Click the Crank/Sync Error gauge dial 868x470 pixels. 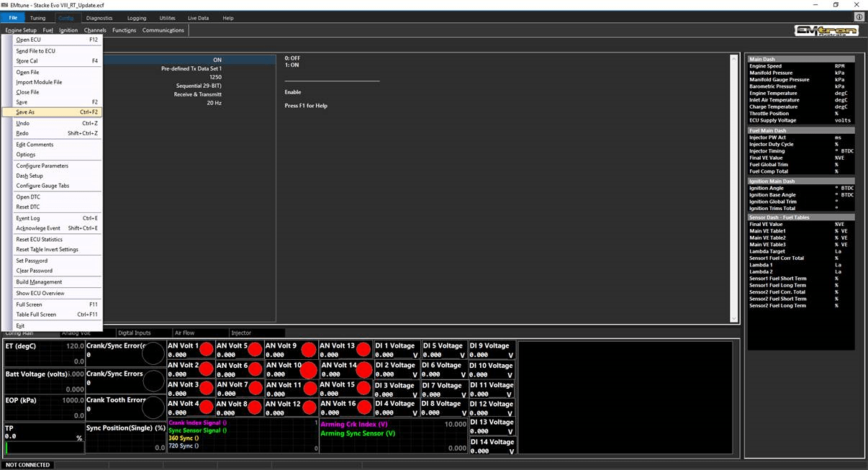(153, 352)
